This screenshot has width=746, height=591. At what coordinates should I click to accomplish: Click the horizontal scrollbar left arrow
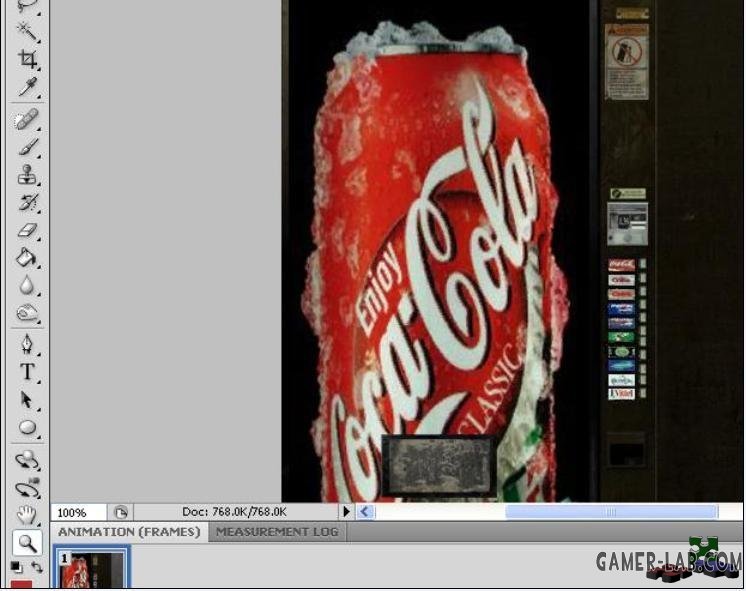pos(366,512)
